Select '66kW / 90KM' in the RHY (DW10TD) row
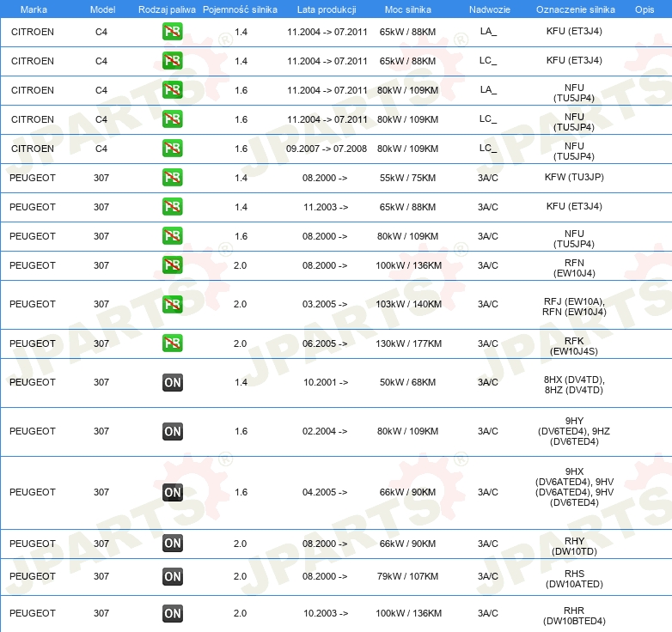Image resolution: width=672 pixels, height=632 pixels. 407,544
